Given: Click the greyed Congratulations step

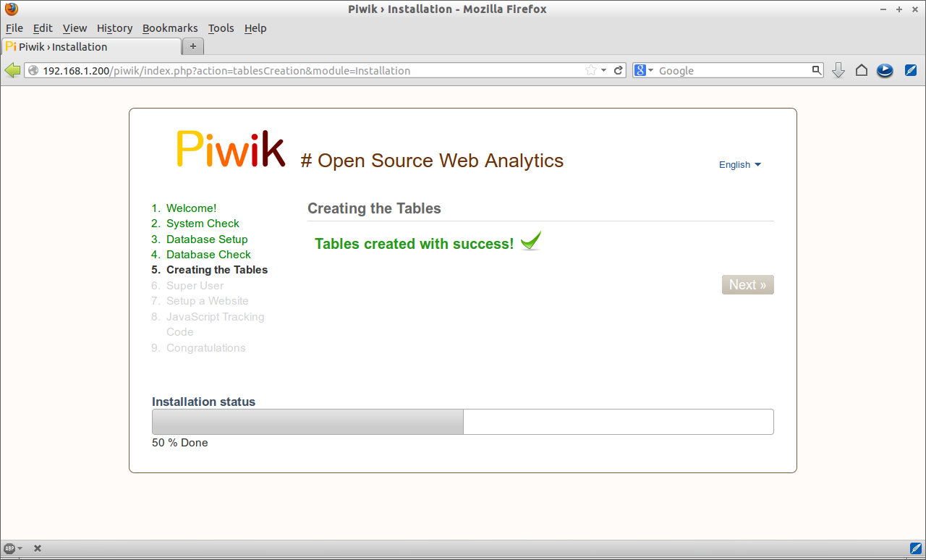Looking at the screenshot, I should tap(205, 348).
